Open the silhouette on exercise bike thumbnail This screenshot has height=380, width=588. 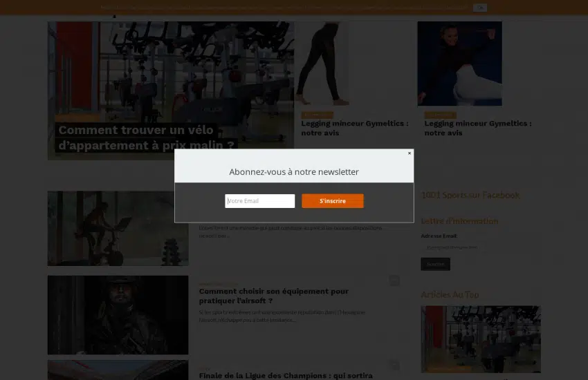pyautogui.click(x=118, y=229)
